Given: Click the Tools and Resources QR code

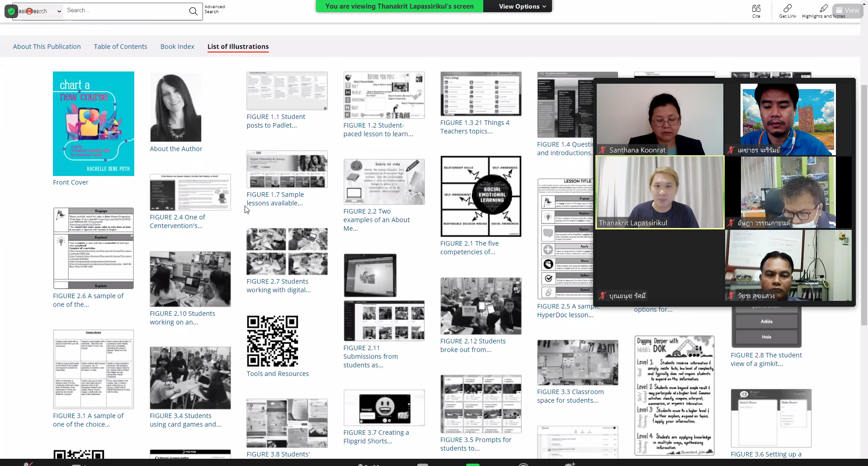Looking at the screenshot, I should click(272, 341).
